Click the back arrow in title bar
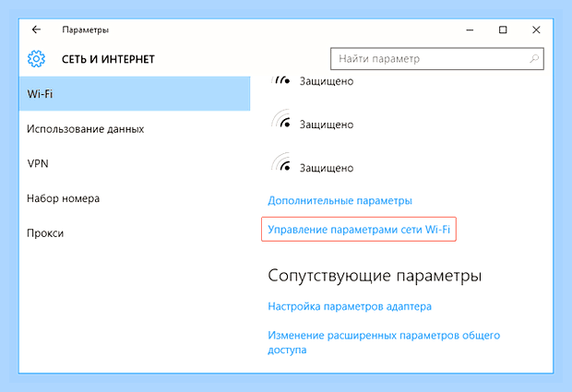This screenshot has width=572, height=392. click(36, 30)
